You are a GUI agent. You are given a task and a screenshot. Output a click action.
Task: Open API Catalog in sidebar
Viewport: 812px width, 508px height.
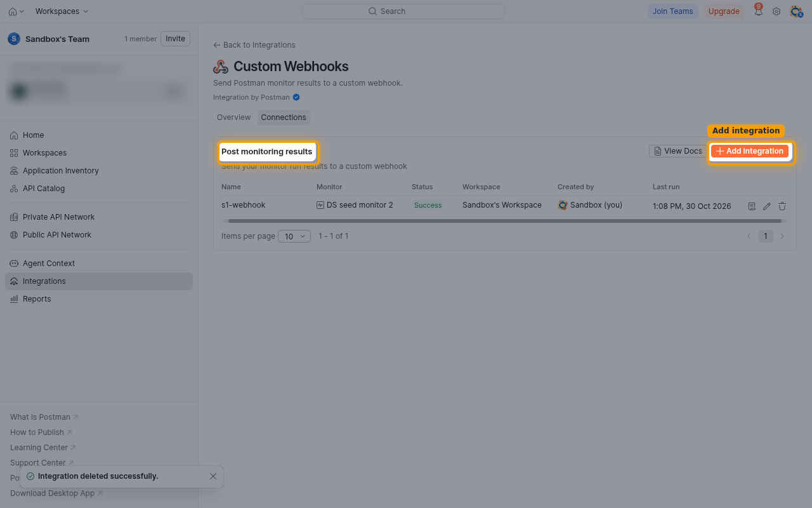[x=99, y=189]
